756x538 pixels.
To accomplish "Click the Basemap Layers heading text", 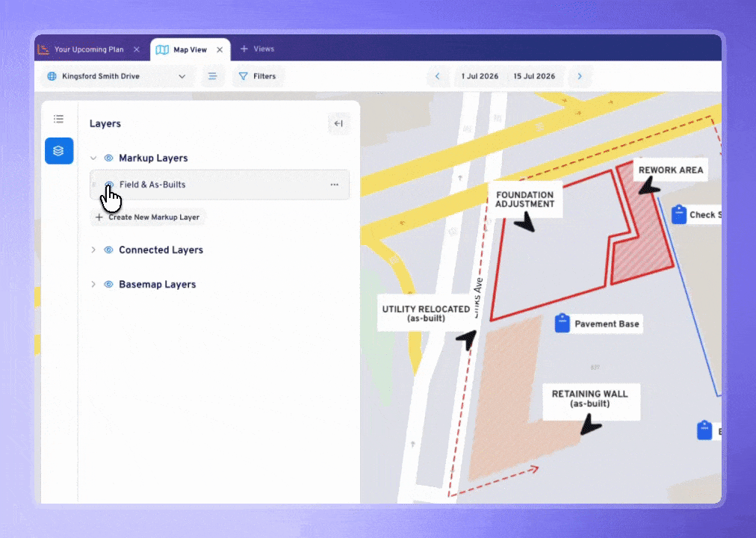I will [x=157, y=285].
